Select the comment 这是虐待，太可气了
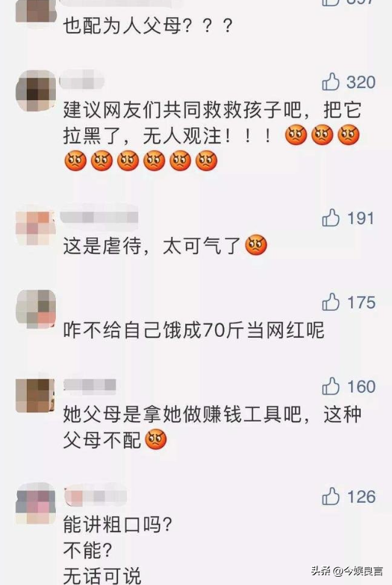Image resolution: width=392 pixels, height=585 pixels. click(x=165, y=246)
